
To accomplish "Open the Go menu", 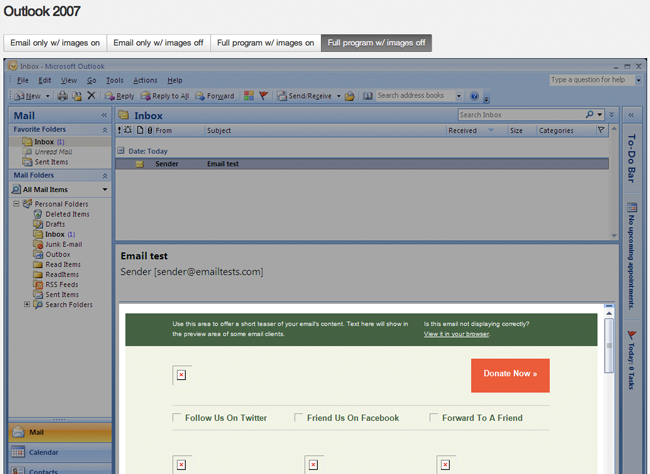I will pyautogui.click(x=92, y=80).
